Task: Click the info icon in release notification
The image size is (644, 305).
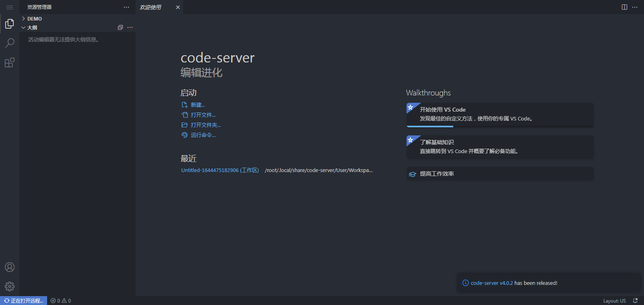Action: point(466,283)
